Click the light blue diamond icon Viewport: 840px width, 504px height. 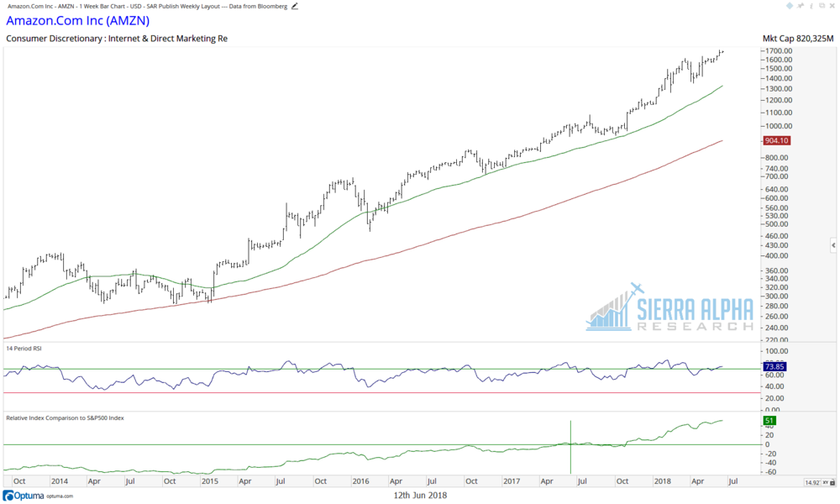[790, 5]
